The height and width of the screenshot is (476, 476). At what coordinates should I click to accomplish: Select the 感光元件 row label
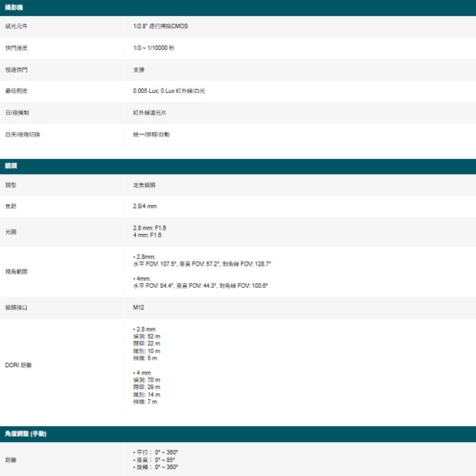(15, 27)
